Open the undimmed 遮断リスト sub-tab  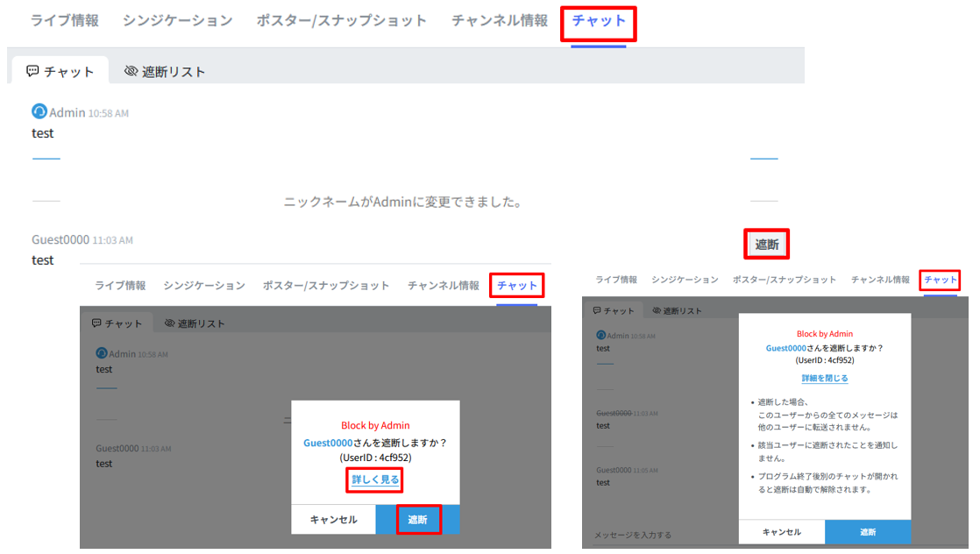pyautogui.click(x=165, y=71)
